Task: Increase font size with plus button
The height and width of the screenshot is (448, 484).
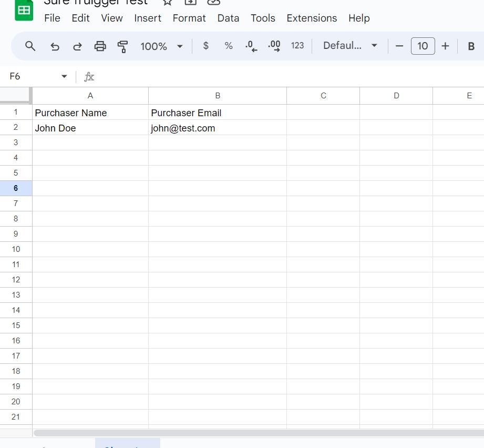Action: [x=445, y=46]
